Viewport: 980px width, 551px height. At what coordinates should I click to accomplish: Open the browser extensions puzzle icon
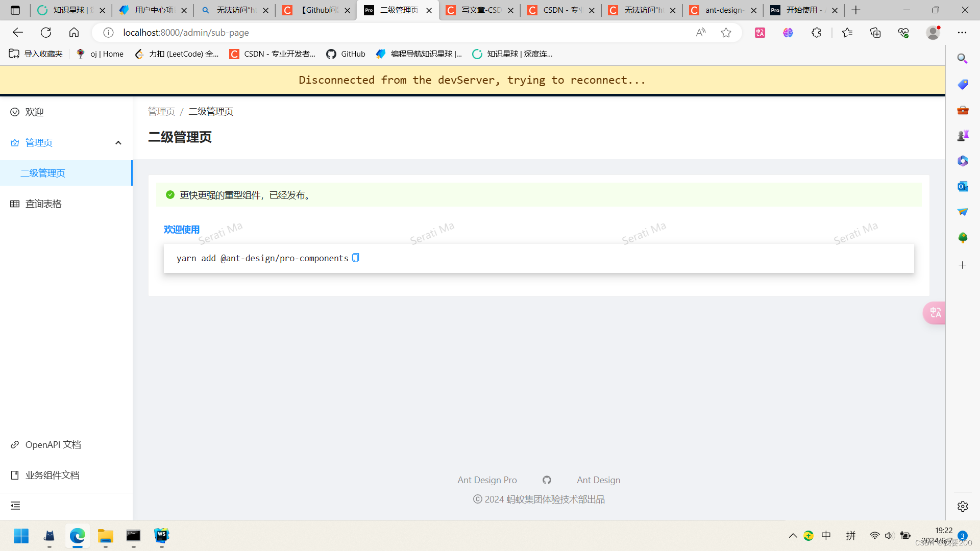[x=816, y=33]
